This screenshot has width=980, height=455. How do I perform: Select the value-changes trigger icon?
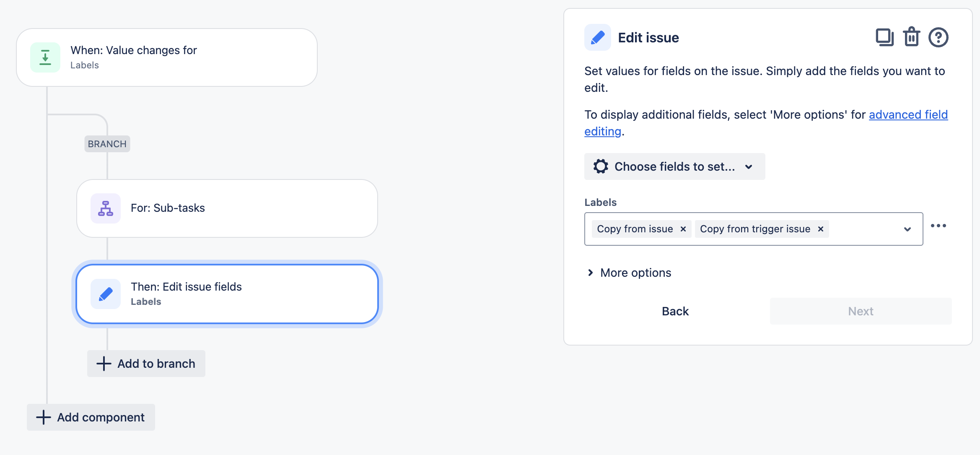click(45, 57)
